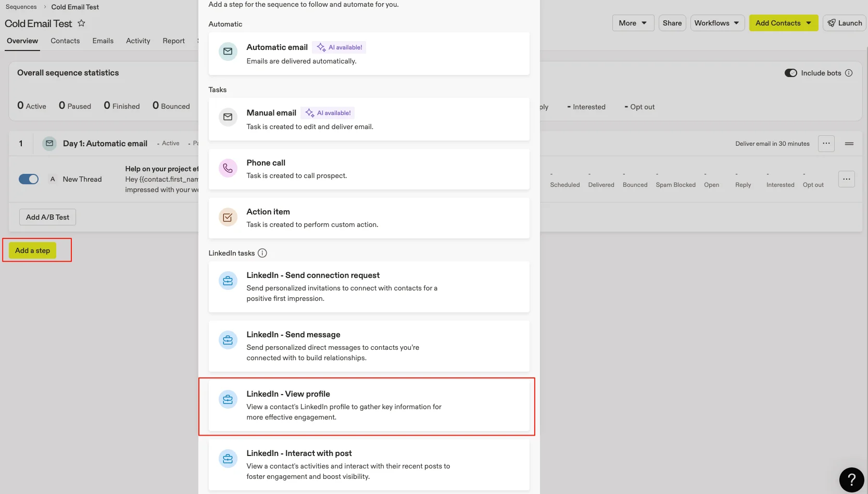The height and width of the screenshot is (494, 868).
Task: Open the Activity tab
Action: [138, 41]
